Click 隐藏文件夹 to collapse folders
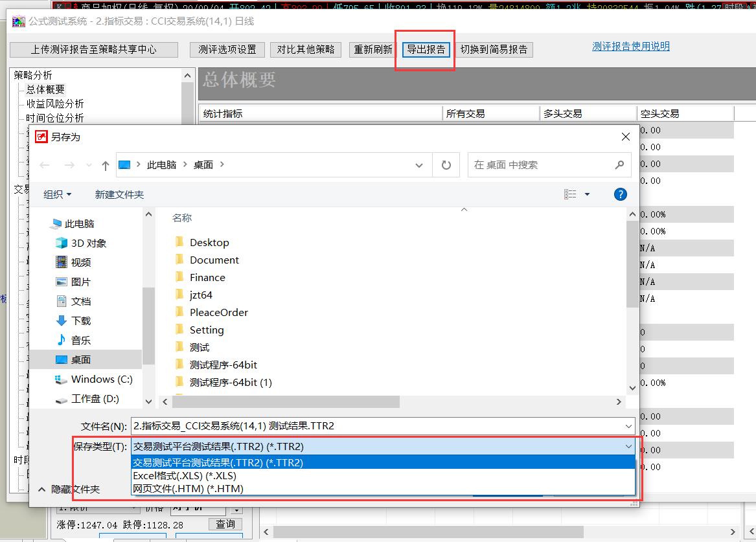This screenshot has height=542, width=756. tap(69, 490)
